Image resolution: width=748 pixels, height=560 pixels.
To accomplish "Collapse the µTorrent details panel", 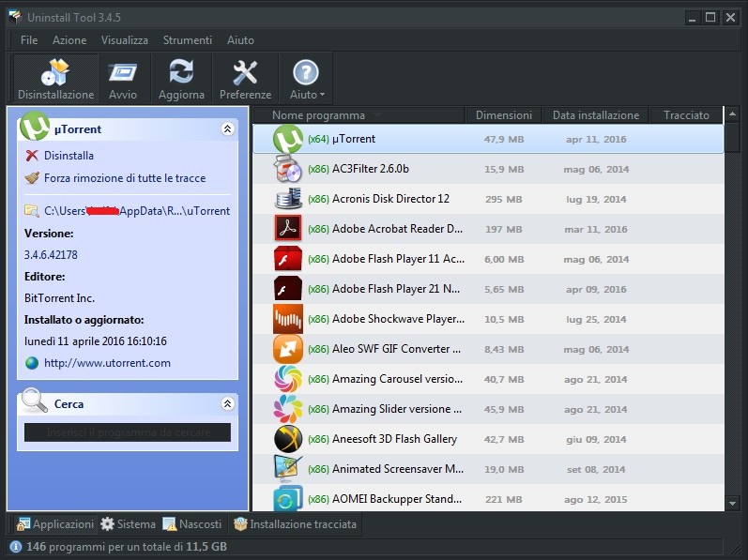I will [x=227, y=129].
